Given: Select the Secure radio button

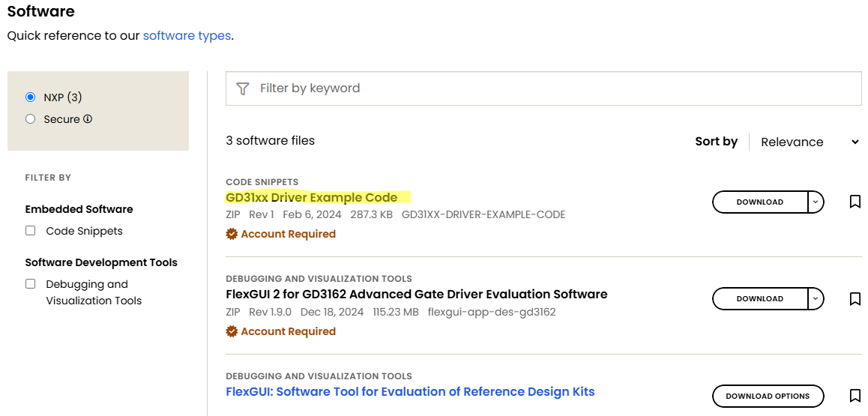Looking at the screenshot, I should (31, 119).
